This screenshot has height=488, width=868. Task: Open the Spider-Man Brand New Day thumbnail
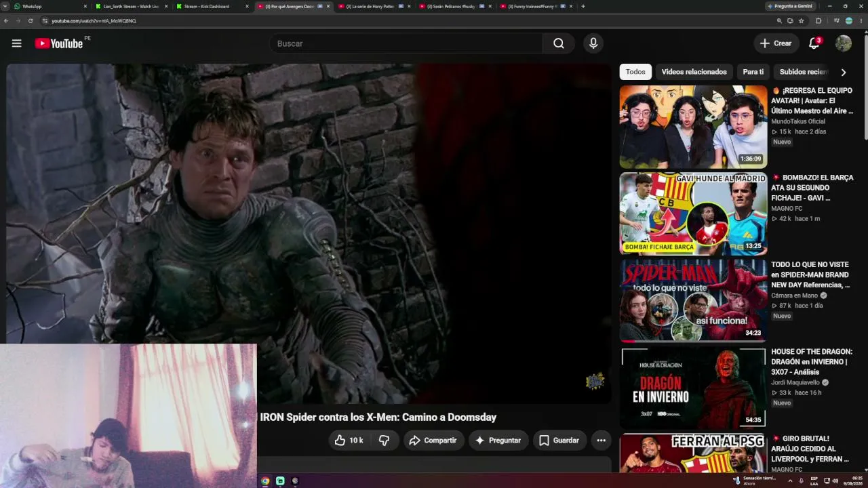coord(693,301)
